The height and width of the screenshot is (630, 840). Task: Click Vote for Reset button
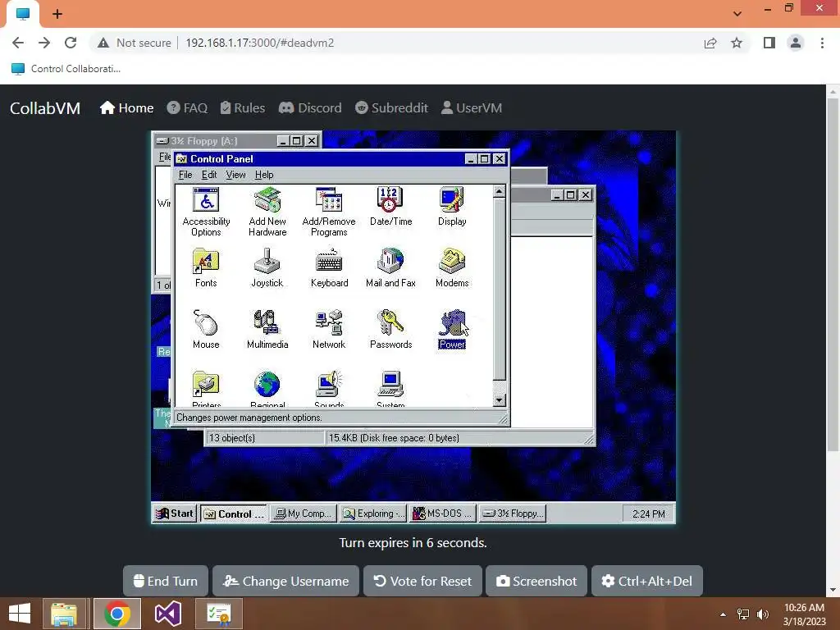click(x=422, y=581)
